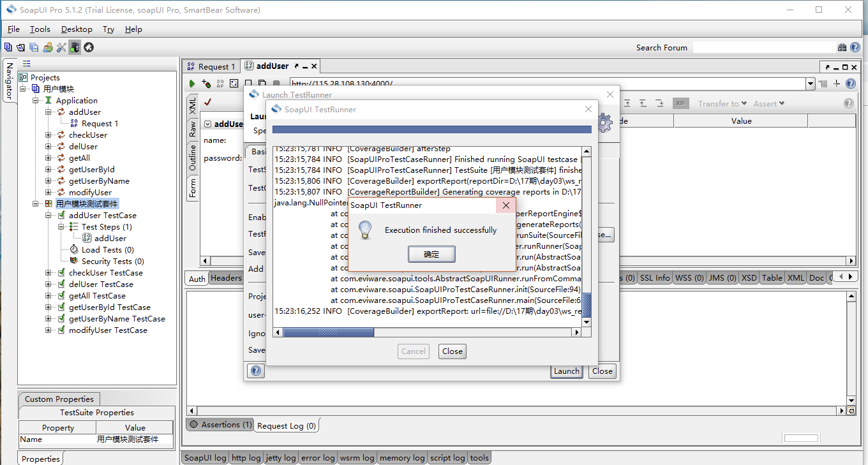Open the File menu
This screenshot has height=465, width=868.
click(13, 29)
